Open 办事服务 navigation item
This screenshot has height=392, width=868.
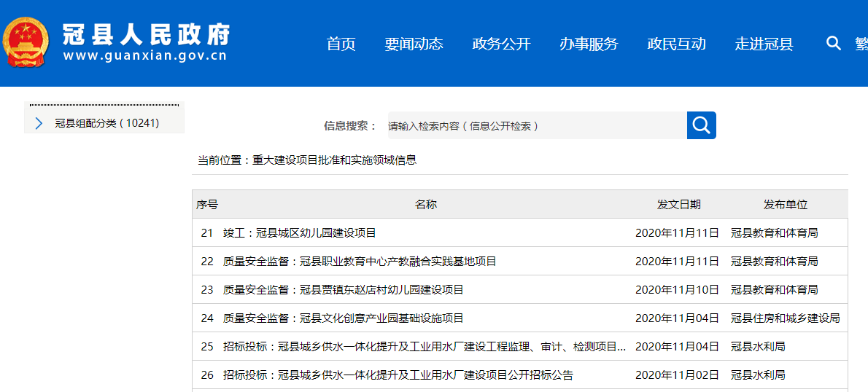(589, 44)
